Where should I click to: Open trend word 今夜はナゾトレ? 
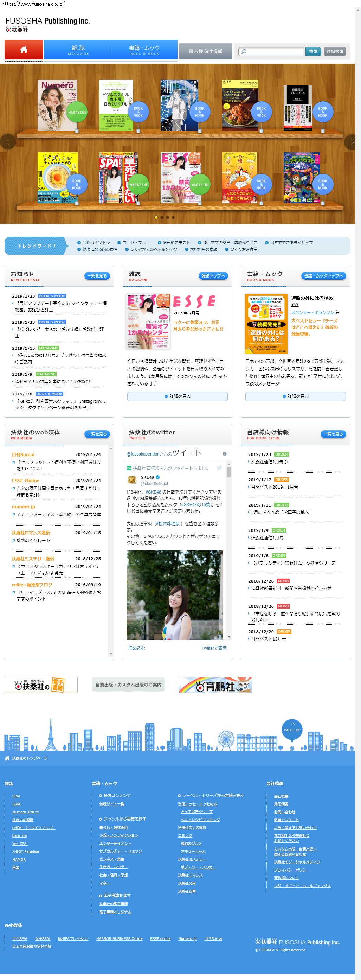tap(96, 243)
